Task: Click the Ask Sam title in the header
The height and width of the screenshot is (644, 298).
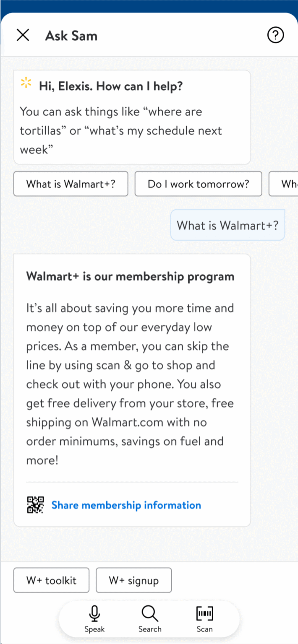Action: click(x=71, y=36)
